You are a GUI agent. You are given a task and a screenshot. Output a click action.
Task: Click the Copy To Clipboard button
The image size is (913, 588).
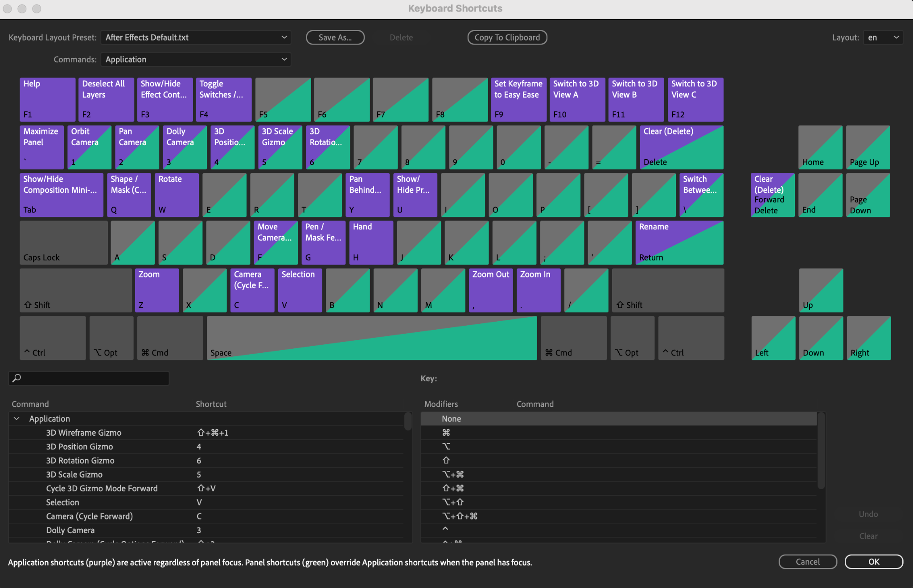[507, 37]
